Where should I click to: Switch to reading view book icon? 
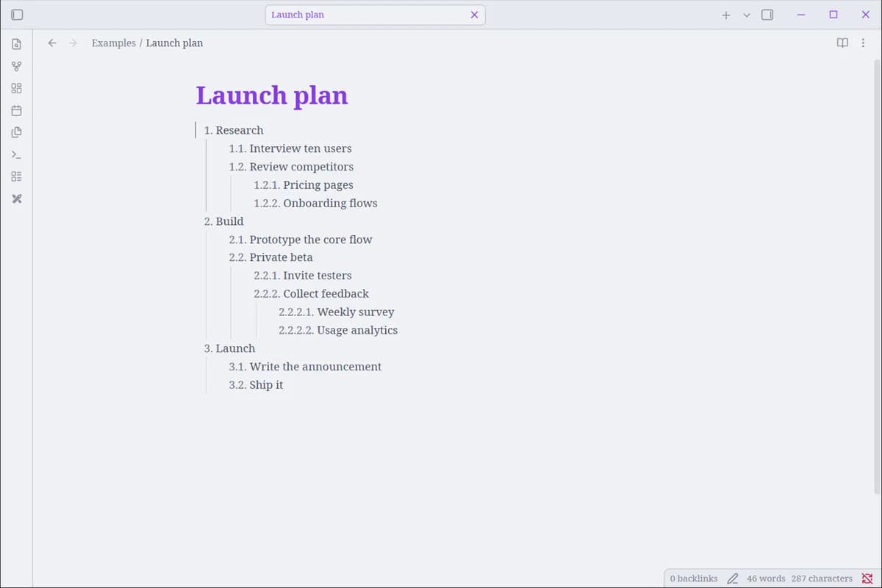coord(842,43)
